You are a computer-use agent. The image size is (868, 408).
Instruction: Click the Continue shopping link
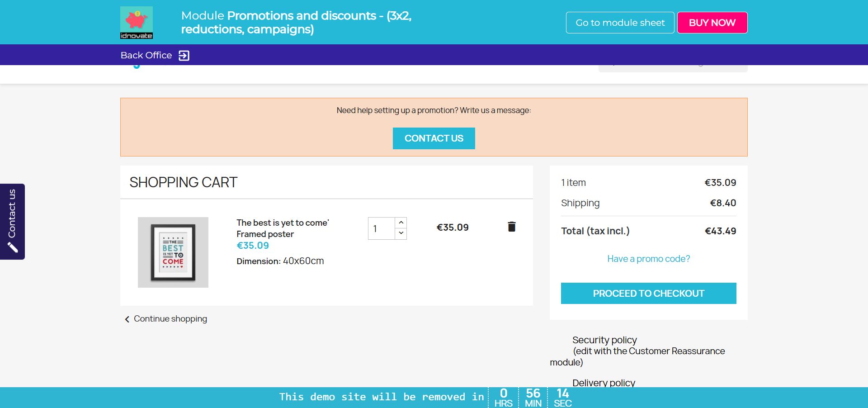pyautogui.click(x=170, y=319)
